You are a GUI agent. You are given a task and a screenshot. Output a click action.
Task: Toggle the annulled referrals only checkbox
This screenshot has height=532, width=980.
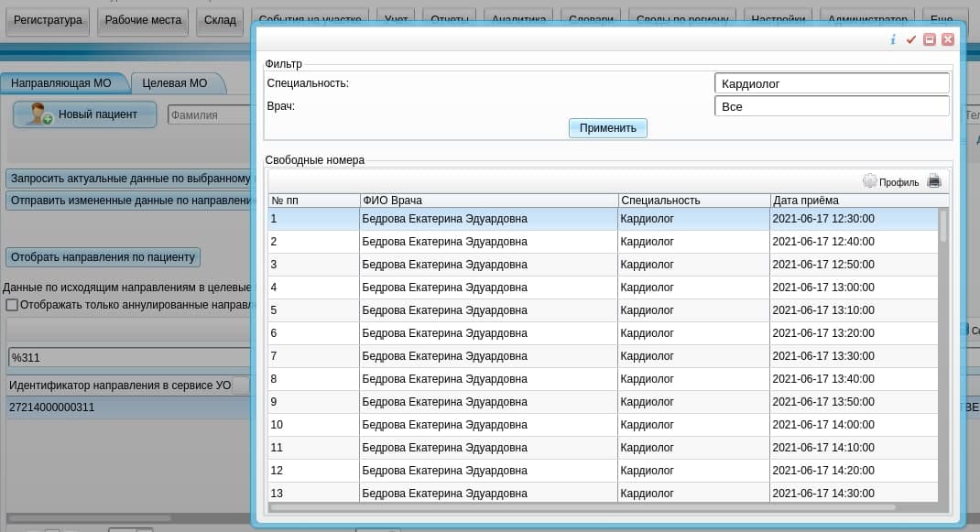(x=12, y=305)
